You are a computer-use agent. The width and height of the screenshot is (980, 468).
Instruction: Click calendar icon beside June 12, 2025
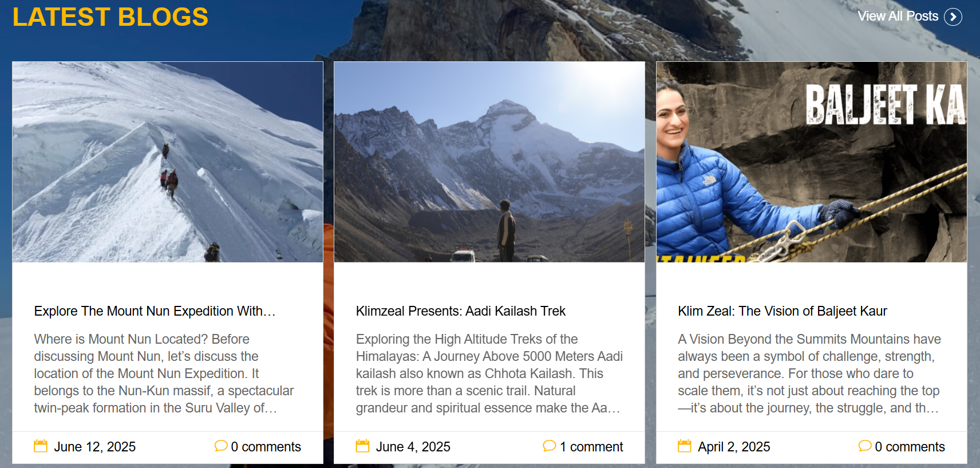(x=41, y=446)
